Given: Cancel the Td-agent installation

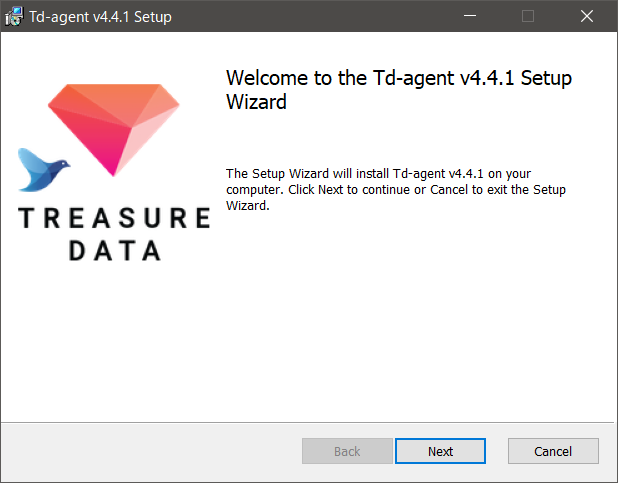Looking at the screenshot, I should coord(553,451).
